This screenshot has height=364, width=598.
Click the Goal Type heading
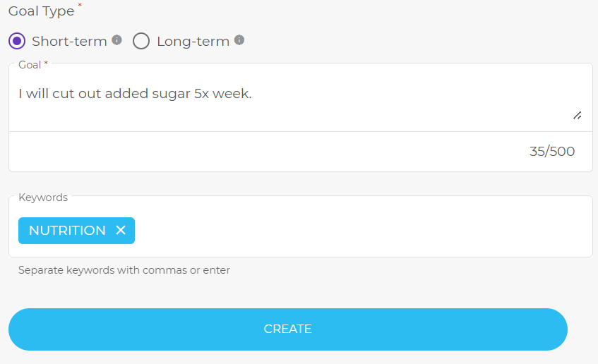(x=41, y=11)
